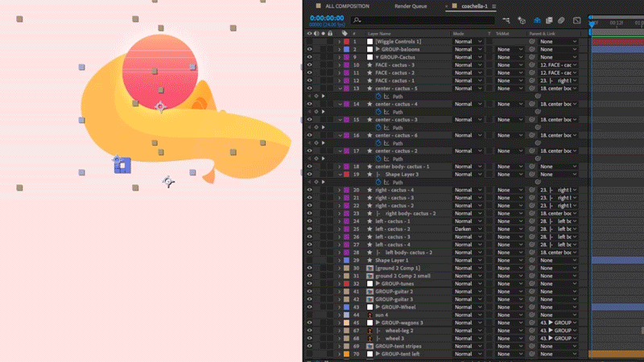644x362 pixels.
Task: Show the Shape Layer 1 layer
Action: 309,260
